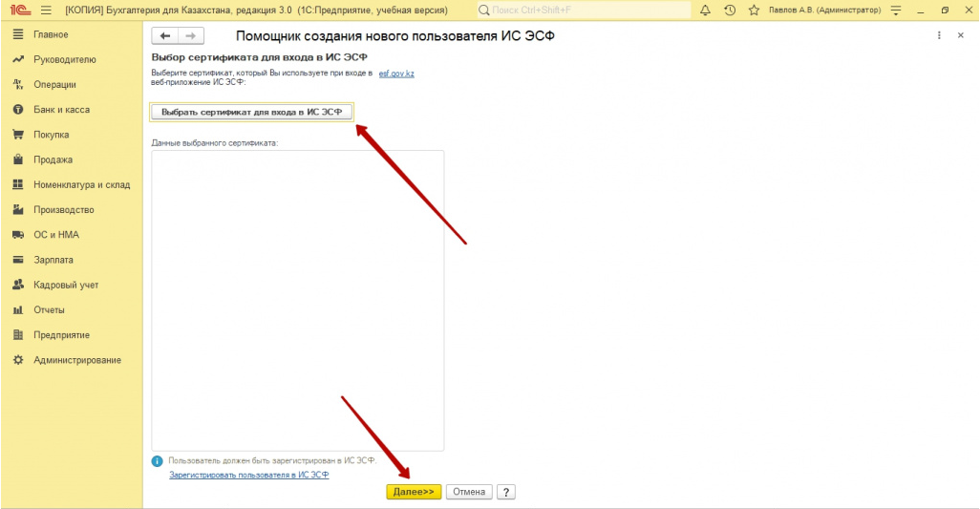
Task: Open the Операции section
Action: (55, 84)
